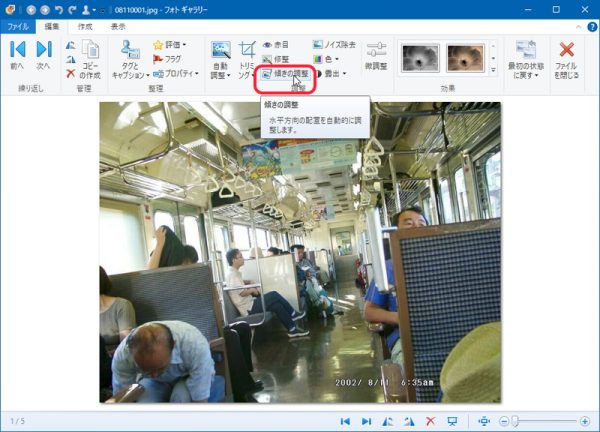Click the 前へ (previous photo) icon
Viewport: 600px width, 432px height.
click(x=17, y=50)
